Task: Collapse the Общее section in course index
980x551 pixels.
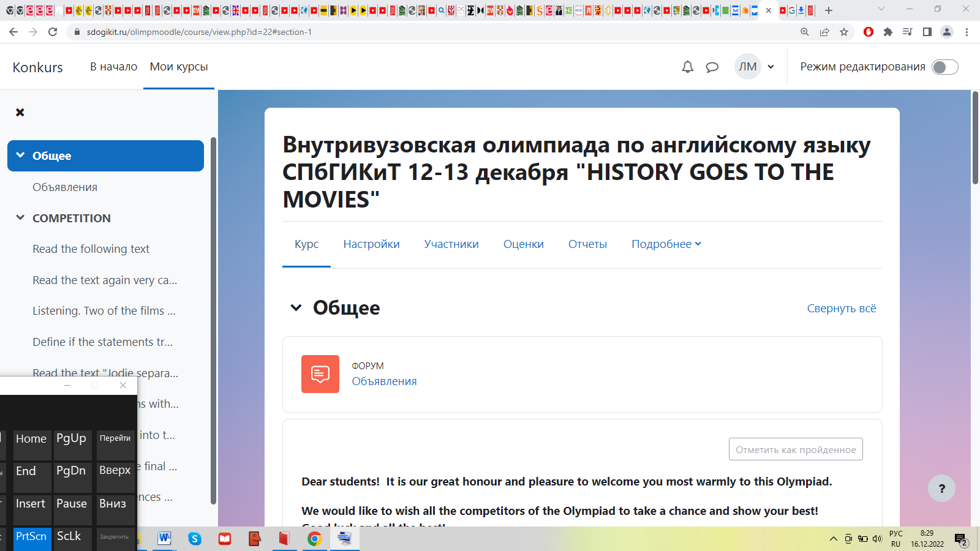Action: coord(20,156)
